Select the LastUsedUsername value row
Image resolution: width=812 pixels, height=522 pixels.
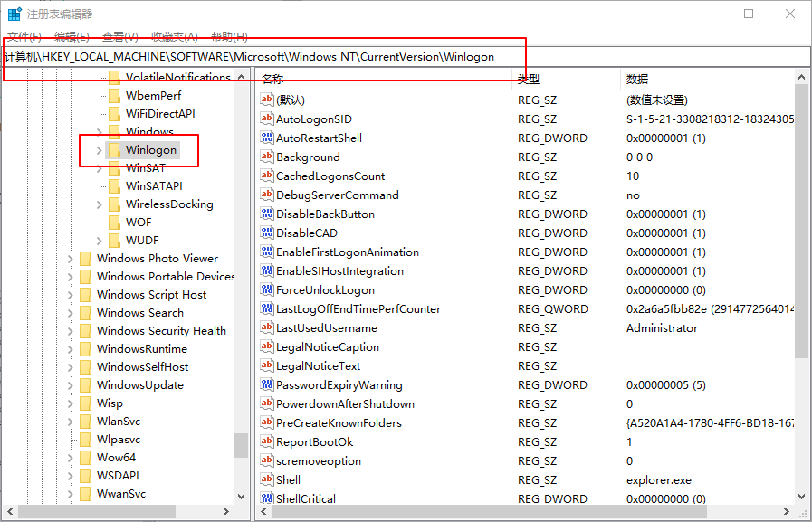click(326, 327)
